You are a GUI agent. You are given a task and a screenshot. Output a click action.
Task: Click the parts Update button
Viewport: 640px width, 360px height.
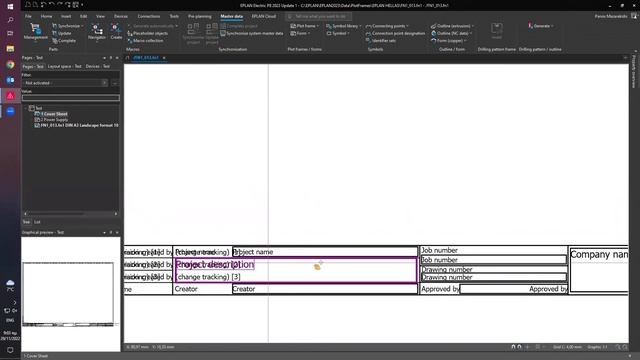pos(62,33)
